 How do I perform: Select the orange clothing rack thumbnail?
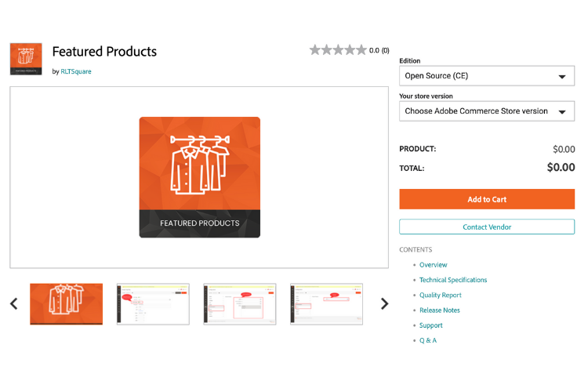(66, 303)
